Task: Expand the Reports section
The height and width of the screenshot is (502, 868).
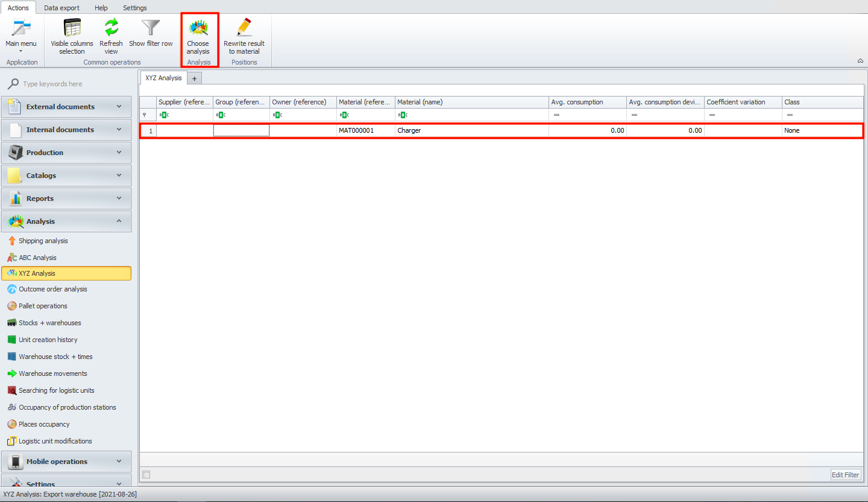Action: pyautogui.click(x=66, y=199)
